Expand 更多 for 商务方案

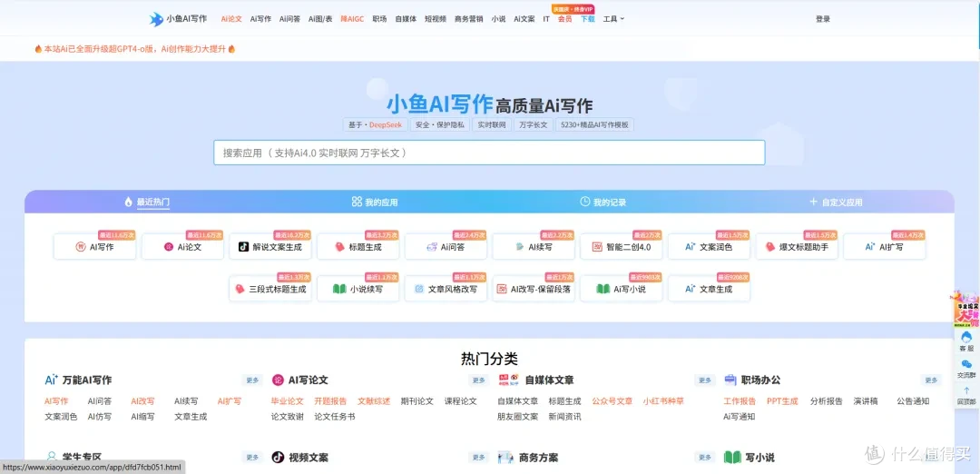pyautogui.click(x=705, y=457)
